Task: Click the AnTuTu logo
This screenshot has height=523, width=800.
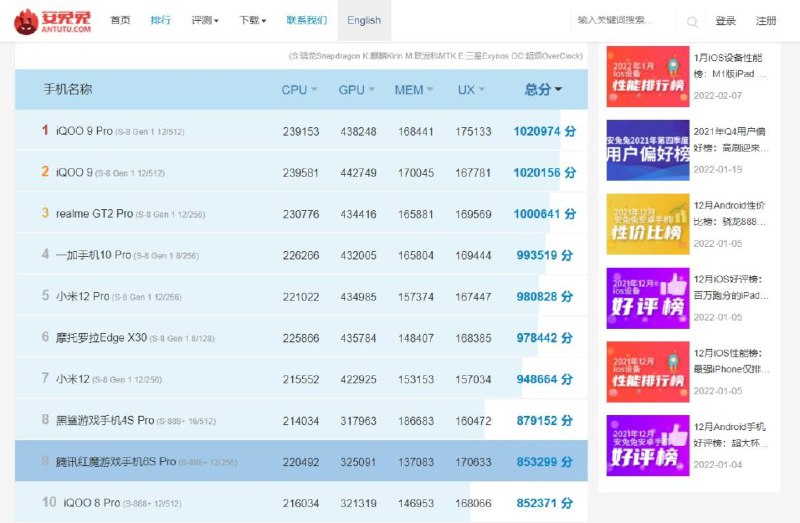Action: [x=52, y=21]
